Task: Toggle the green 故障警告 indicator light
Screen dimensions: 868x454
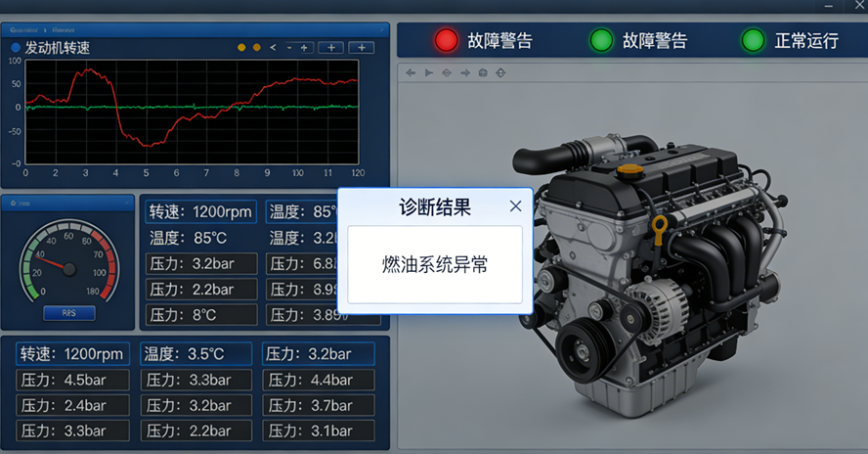Action: [601, 40]
